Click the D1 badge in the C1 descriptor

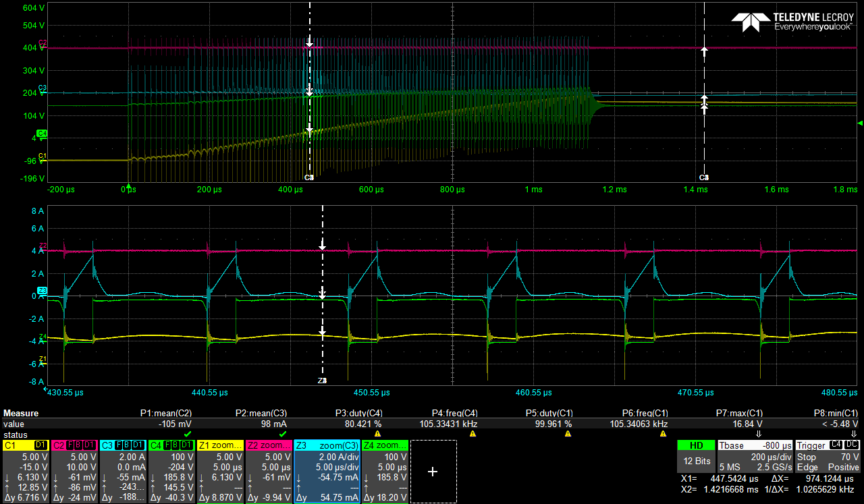pyautogui.click(x=41, y=445)
